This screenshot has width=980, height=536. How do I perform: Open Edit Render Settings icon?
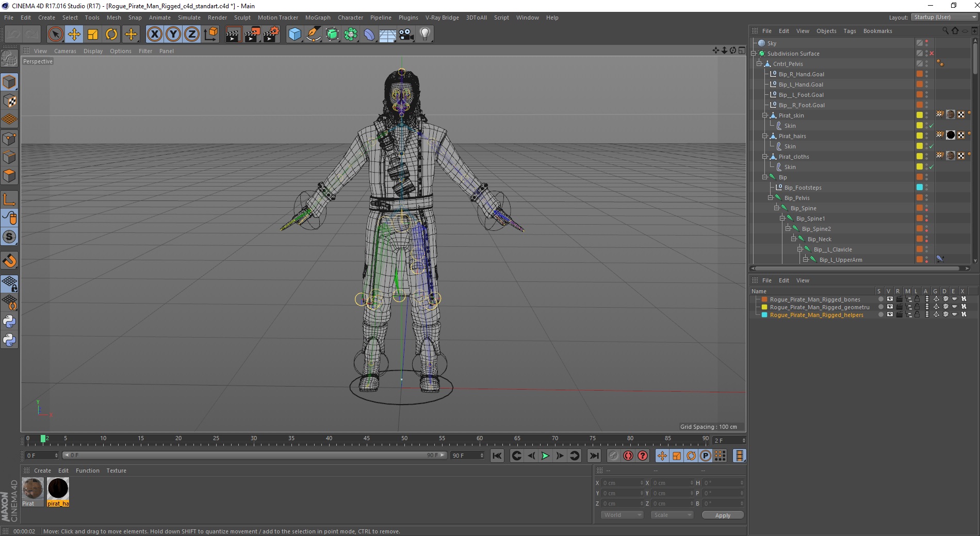[271, 35]
